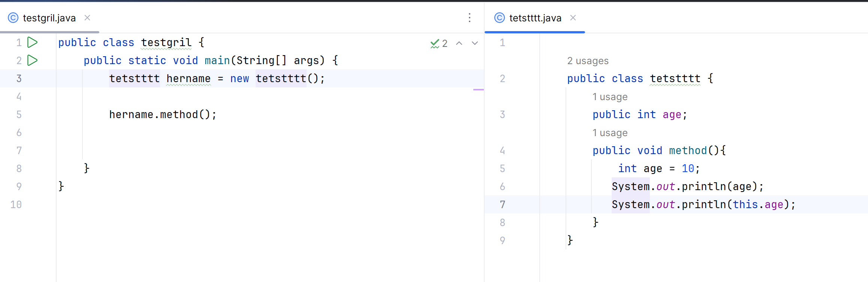Click String[] args parameter in main
Viewport: 868px width, 282px height.
coord(278,60)
